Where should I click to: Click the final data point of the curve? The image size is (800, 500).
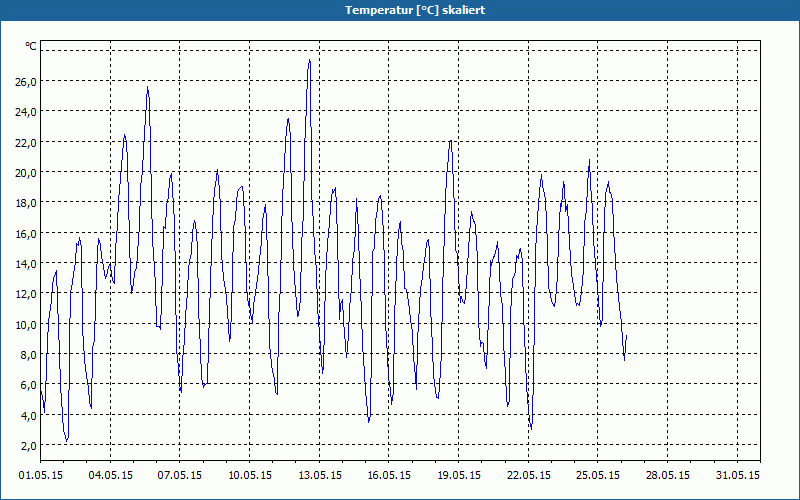pos(627,336)
